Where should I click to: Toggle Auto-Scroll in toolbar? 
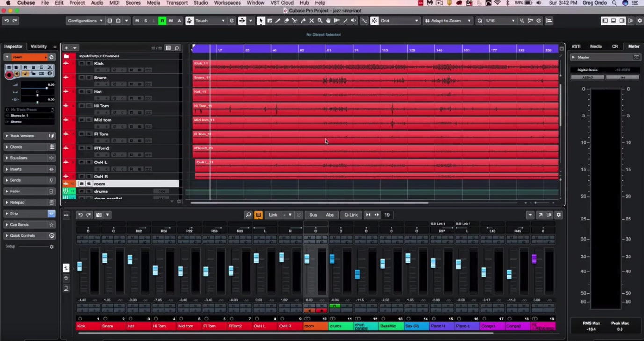click(242, 21)
